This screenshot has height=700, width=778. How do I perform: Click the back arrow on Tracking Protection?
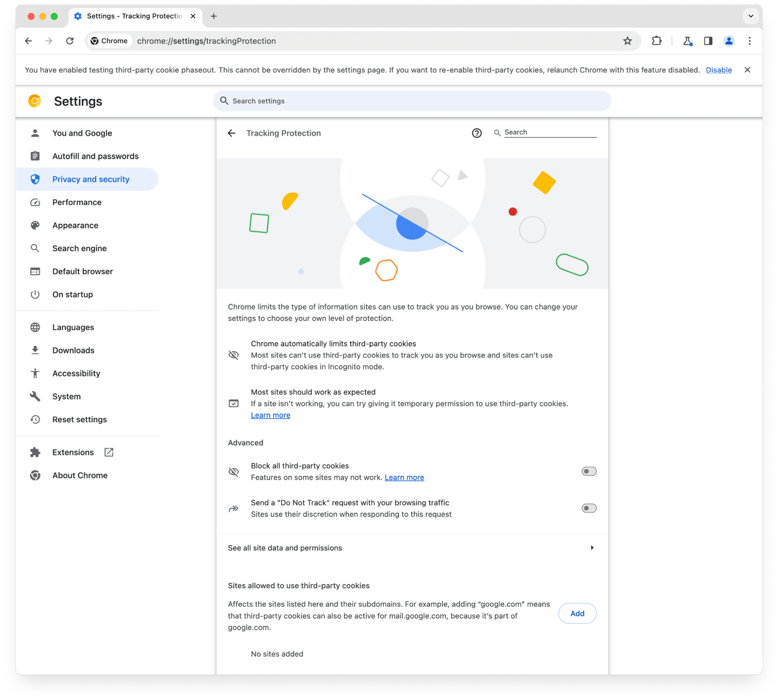point(233,133)
